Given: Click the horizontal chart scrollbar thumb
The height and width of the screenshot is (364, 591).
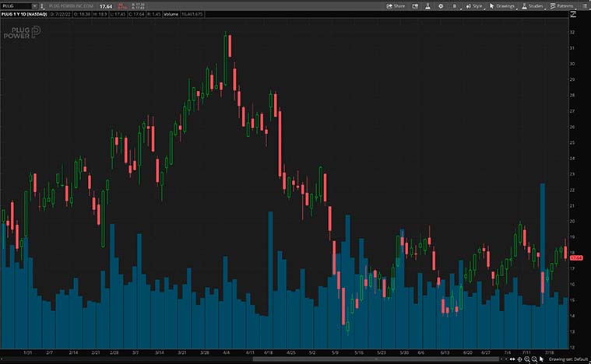Looking at the screenshot, I should click(377, 359).
